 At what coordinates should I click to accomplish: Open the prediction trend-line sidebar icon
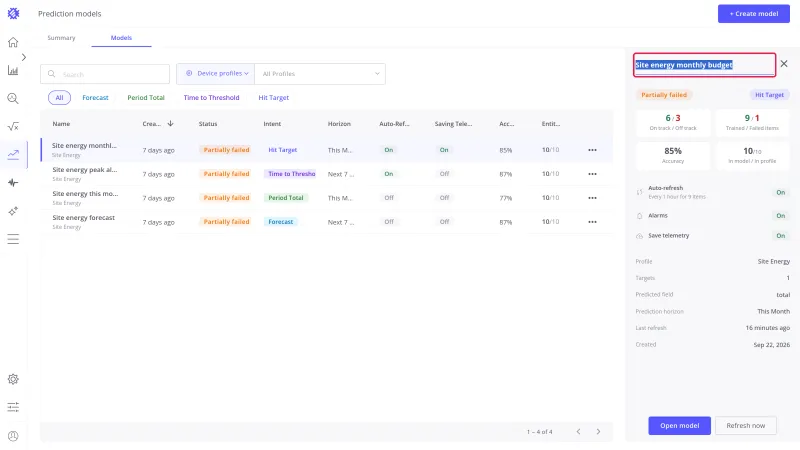[x=13, y=154]
